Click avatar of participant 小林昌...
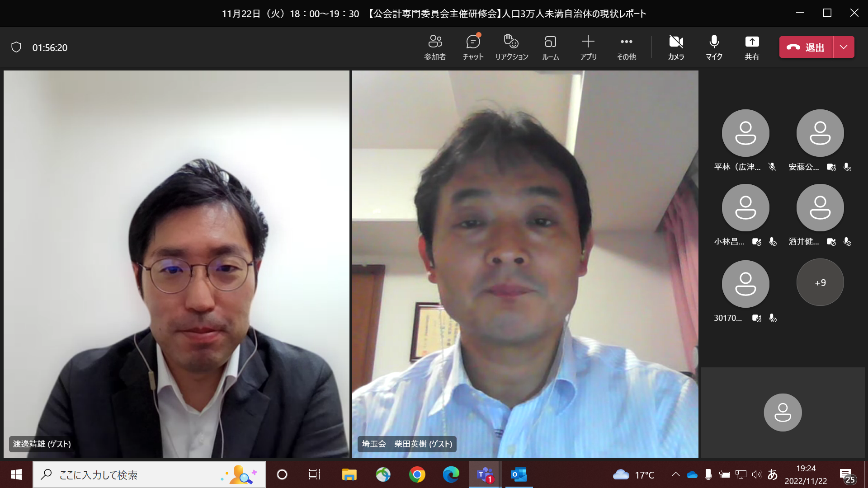The height and width of the screenshot is (488, 868). (x=745, y=207)
